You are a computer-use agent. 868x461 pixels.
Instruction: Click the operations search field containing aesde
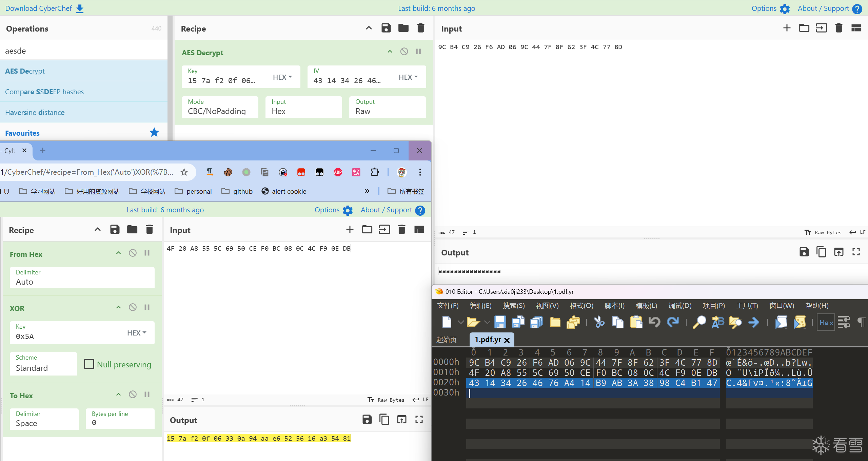click(x=84, y=51)
